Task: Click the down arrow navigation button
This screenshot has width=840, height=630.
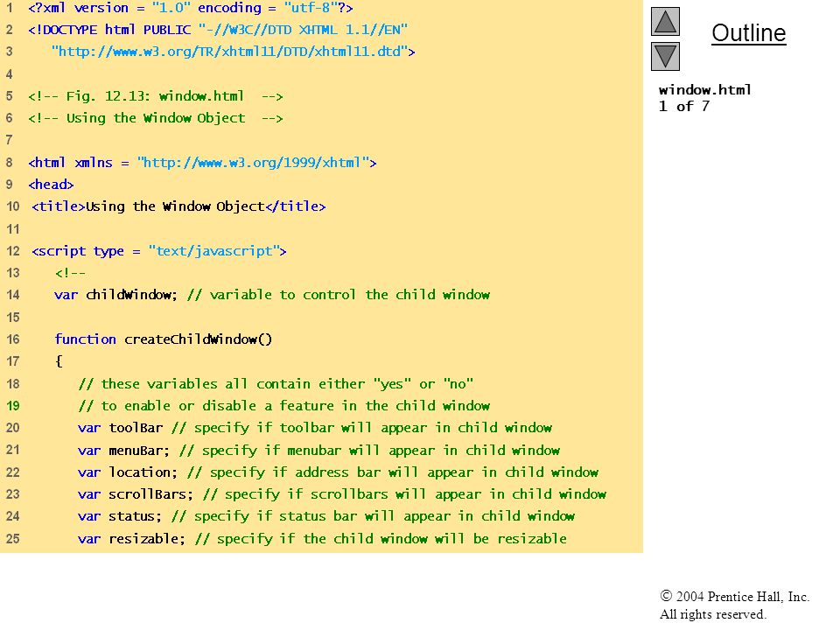Action: click(x=665, y=56)
